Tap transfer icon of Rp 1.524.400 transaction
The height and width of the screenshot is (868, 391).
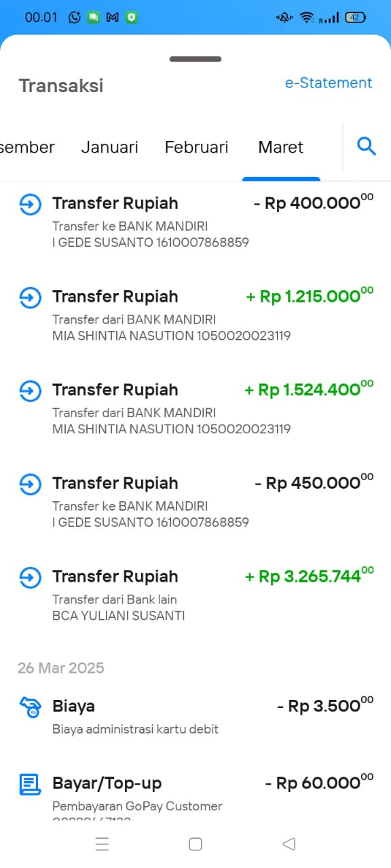pyautogui.click(x=30, y=391)
